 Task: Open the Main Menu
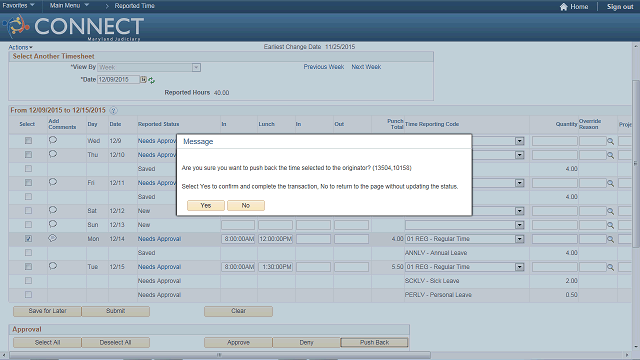coord(69,5)
